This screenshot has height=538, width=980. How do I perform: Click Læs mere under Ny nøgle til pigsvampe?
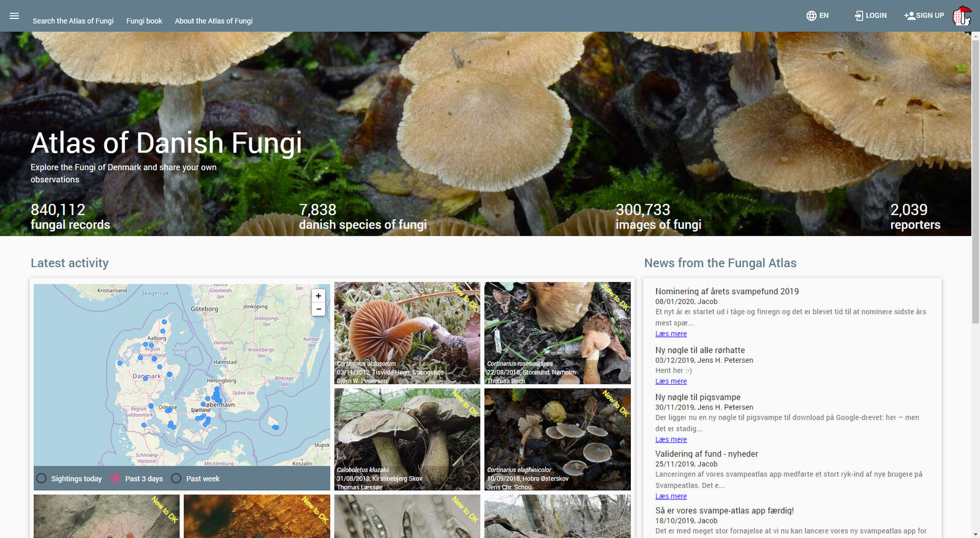(671, 440)
